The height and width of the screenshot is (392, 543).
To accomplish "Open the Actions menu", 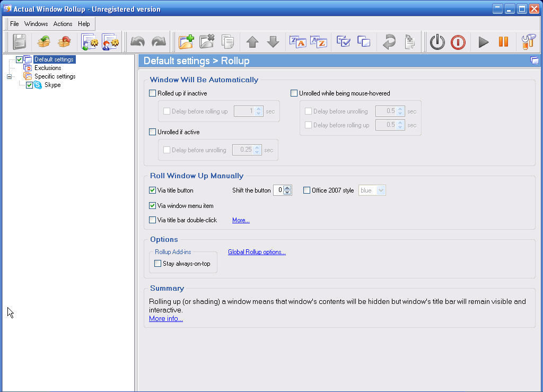I will coord(63,24).
